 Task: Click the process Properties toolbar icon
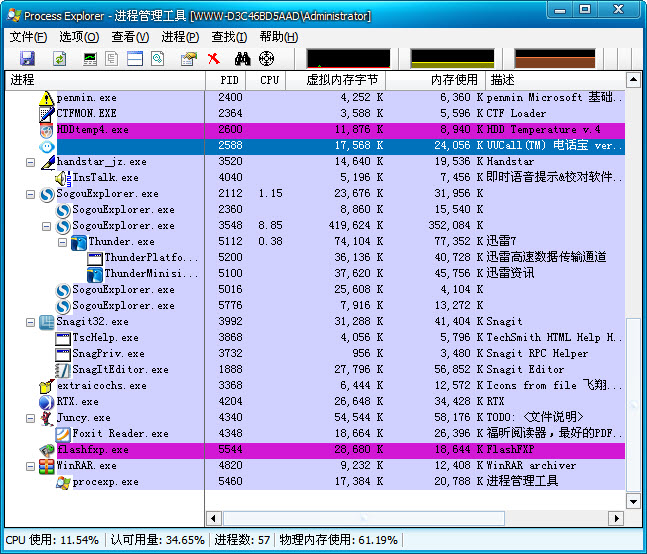[x=188, y=59]
